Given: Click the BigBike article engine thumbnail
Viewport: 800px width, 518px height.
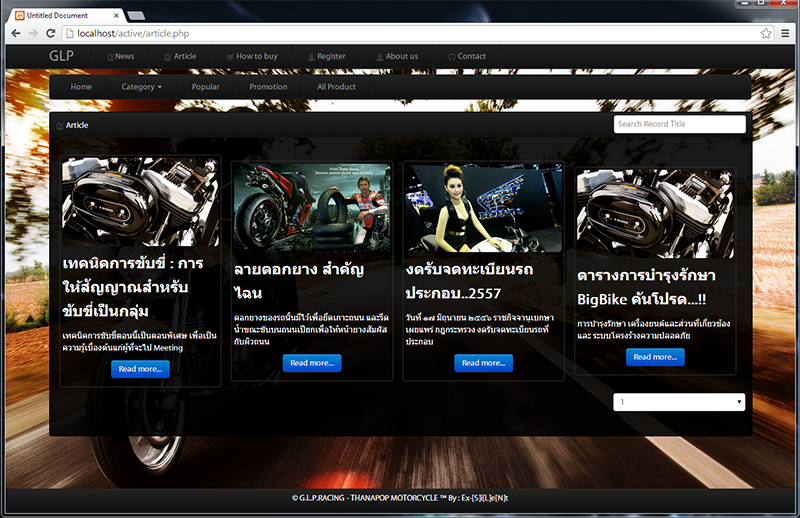Looking at the screenshot, I should pyautogui.click(x=655, y=214).
